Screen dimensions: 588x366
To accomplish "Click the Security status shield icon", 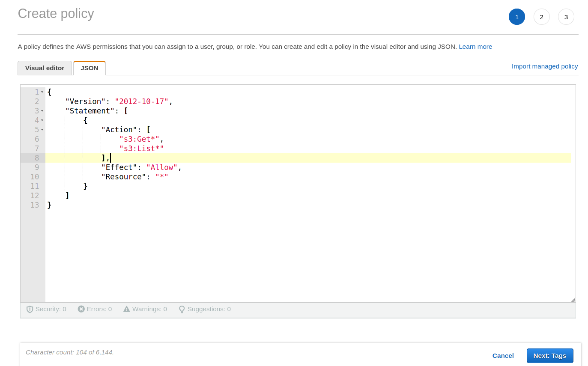I will [29, 309].
